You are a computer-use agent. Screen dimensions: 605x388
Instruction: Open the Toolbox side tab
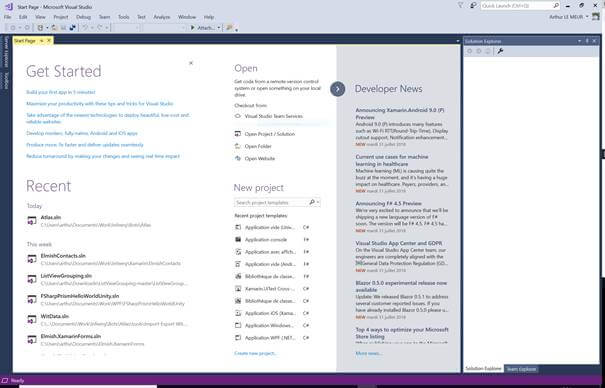click(x=6, y=81)
